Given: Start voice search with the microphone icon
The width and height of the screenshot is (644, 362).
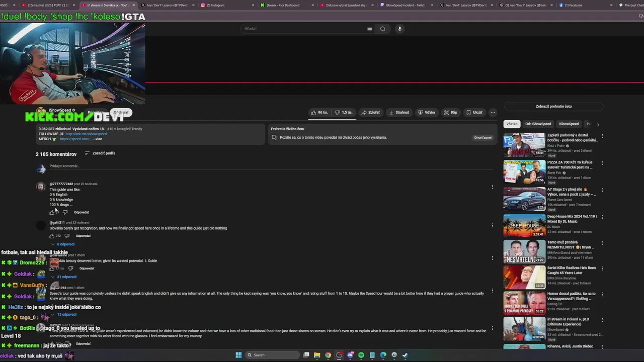Looking at the screenshot, I should tap(400, 29).
